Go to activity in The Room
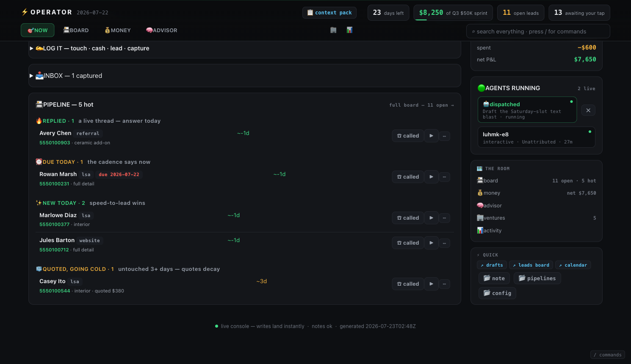The width and height of the screenshot is (631, 364). (x=537, y=231)
